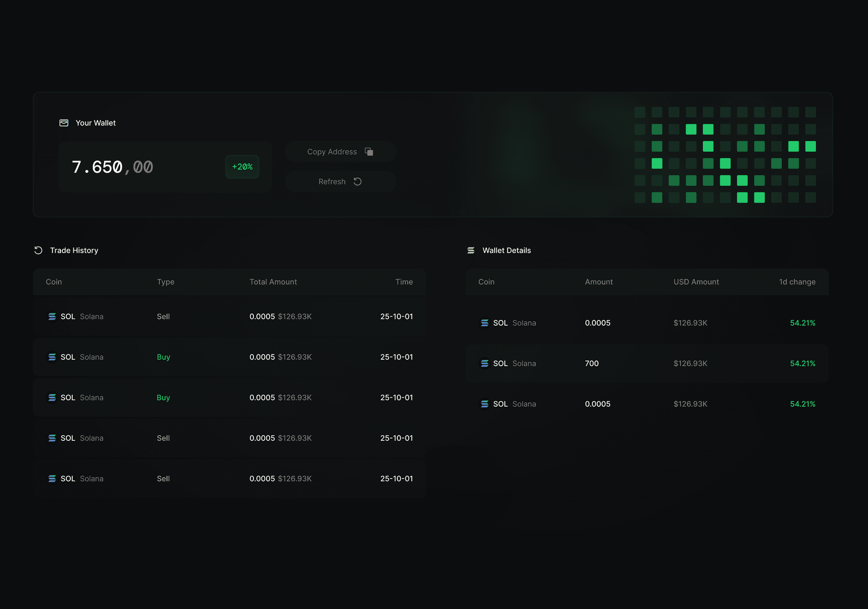The height and width of the screenshot is (609, 868).
Task: Click the 1d change column header
Action: [x=797, y=281]
